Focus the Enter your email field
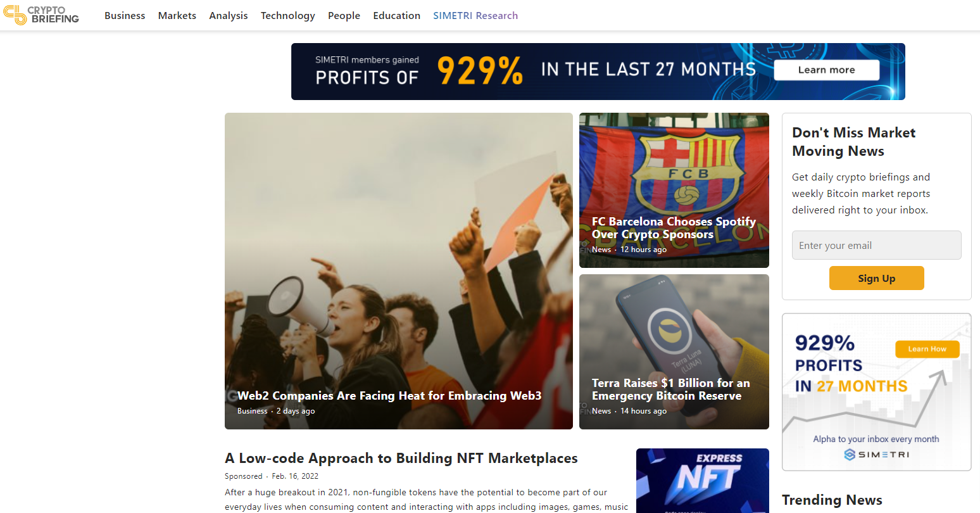 877,245
